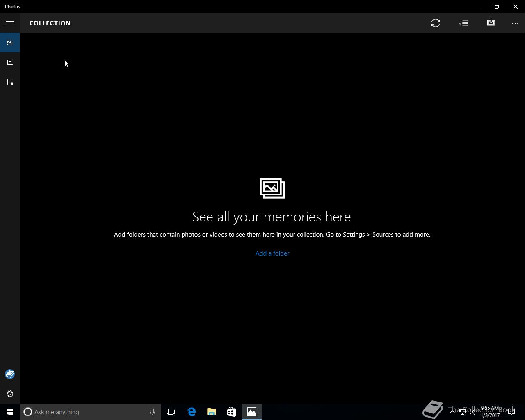Open Photos Settings gear
The width and height of the screenshot is (525, 420).
point(10,394)
